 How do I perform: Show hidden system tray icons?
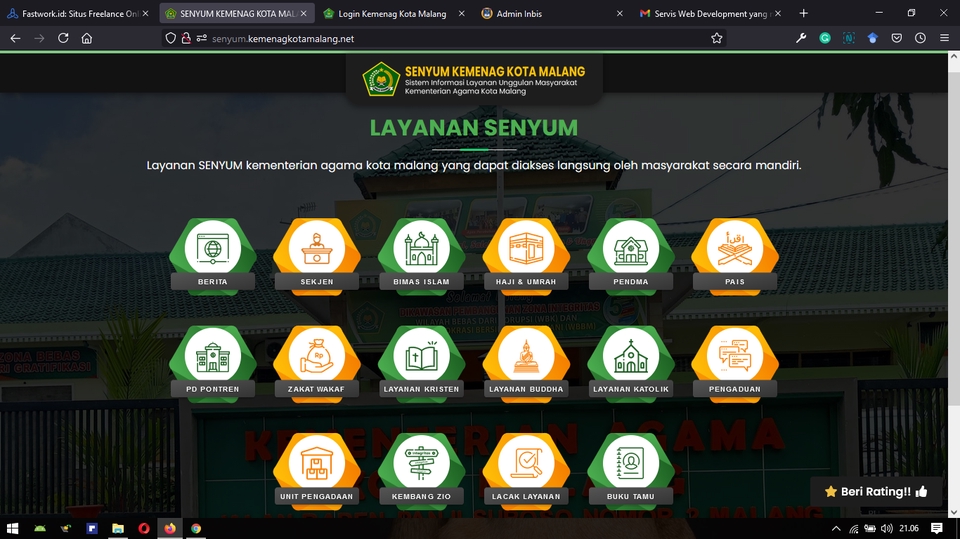[836, 528]
